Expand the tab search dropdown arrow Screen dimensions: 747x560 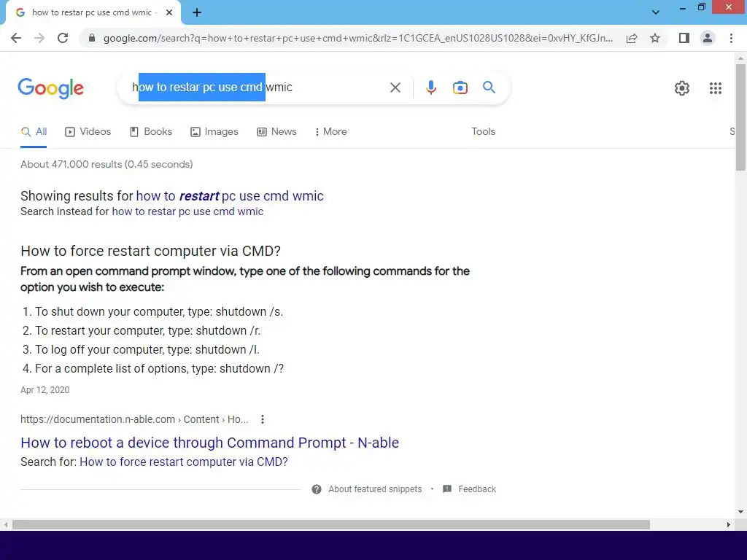[x=656, y=12]
